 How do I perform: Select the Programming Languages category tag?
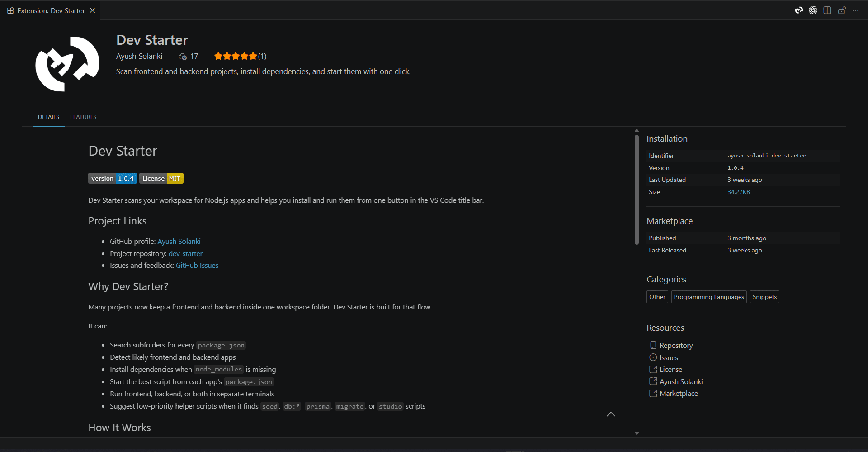(709, 297)
